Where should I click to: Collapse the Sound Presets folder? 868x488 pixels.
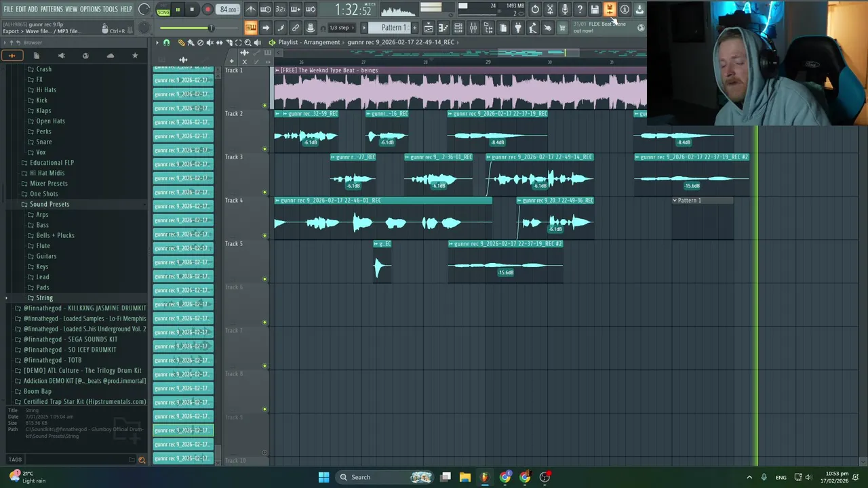pyautogui.click(x=50, y=204)
